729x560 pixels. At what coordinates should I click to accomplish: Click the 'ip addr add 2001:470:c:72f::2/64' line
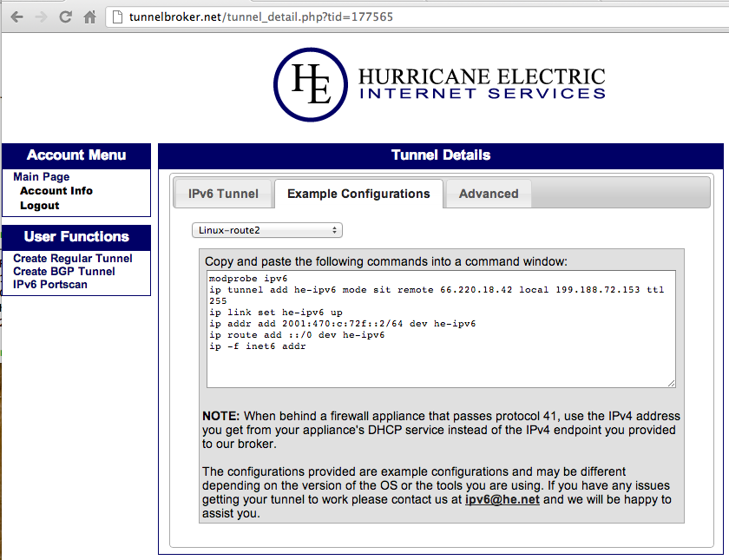tap(343, 324)
